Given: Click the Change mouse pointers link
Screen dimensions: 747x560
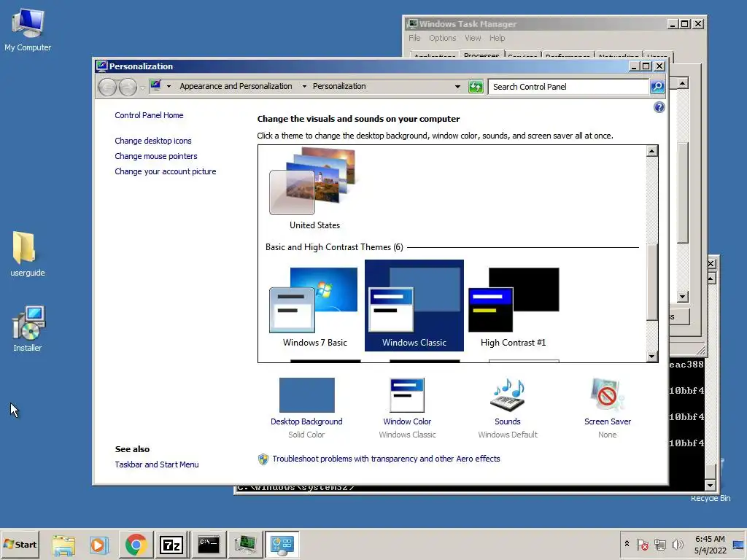Looking at the screenshot, I should pos(156,156).
